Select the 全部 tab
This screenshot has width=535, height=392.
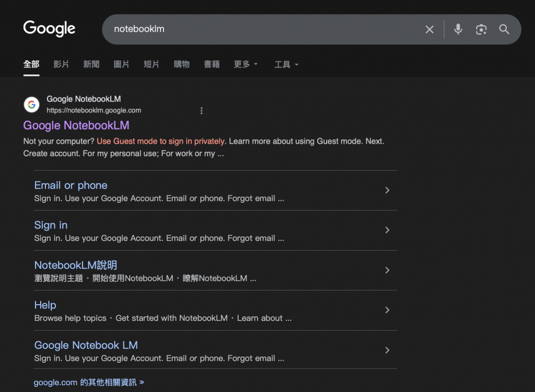(x=31, y=64)
